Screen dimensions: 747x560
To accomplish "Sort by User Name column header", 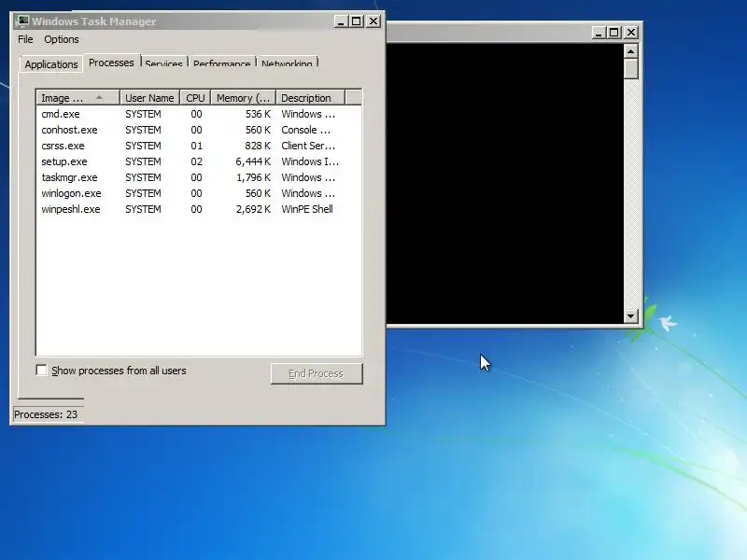I will click(149, 98).
